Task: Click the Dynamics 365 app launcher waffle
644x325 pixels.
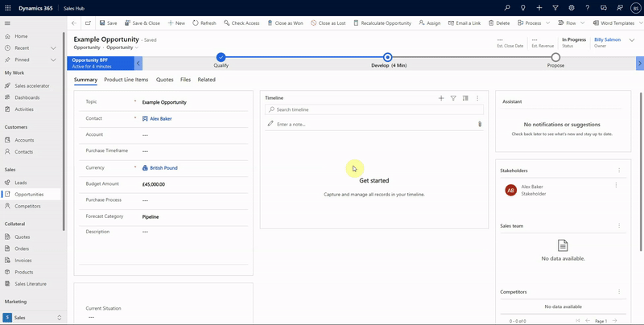Action: click(8, 7)
